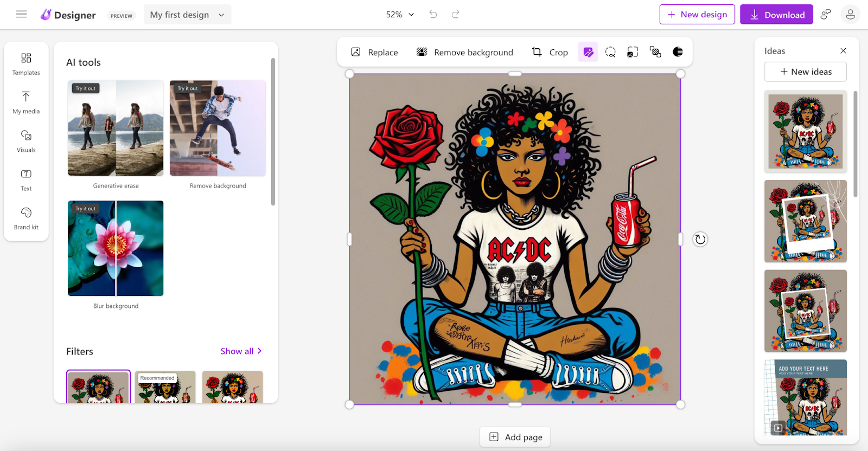Toggle the highlighted image edit tool
The image size is (868, 451).
pos(588,52)
